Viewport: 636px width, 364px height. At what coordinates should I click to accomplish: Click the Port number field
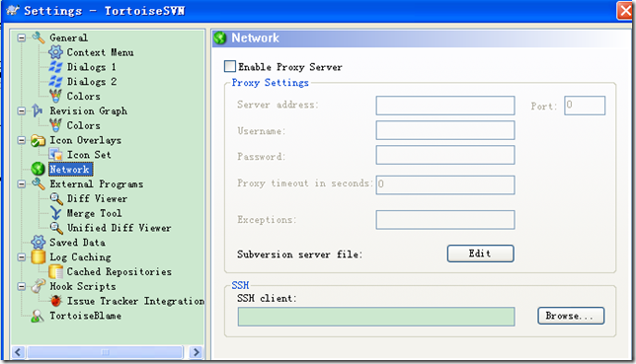pos(585,106)
